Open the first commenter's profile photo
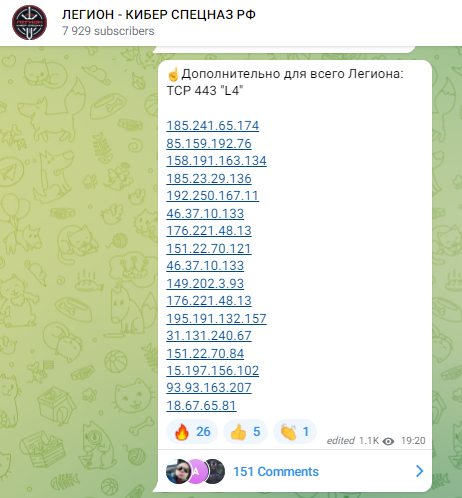 coord(178,471)
